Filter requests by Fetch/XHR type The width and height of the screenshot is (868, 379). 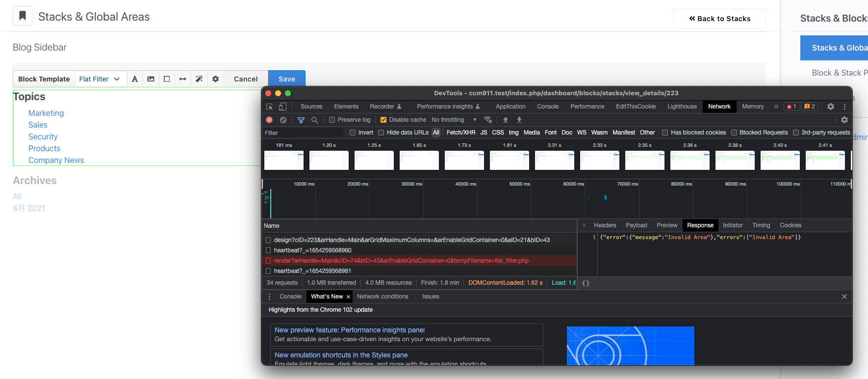coord(460,133)
